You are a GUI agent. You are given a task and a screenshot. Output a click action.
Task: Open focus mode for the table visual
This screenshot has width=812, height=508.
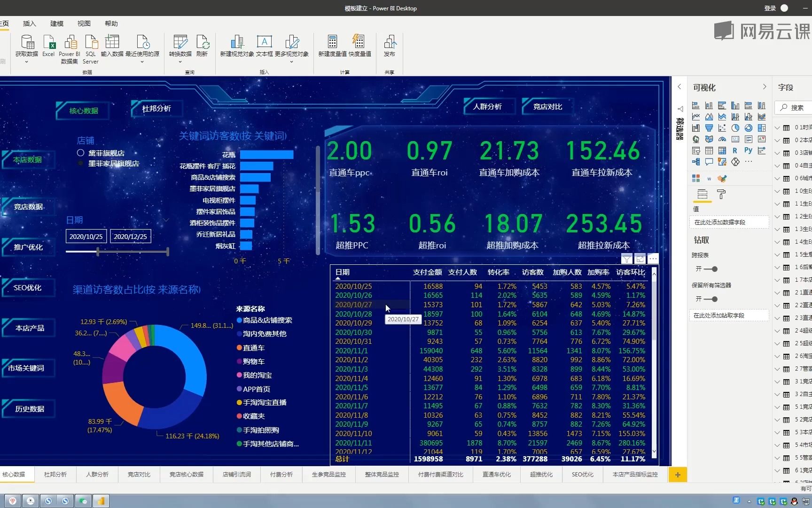coord(640,259)
